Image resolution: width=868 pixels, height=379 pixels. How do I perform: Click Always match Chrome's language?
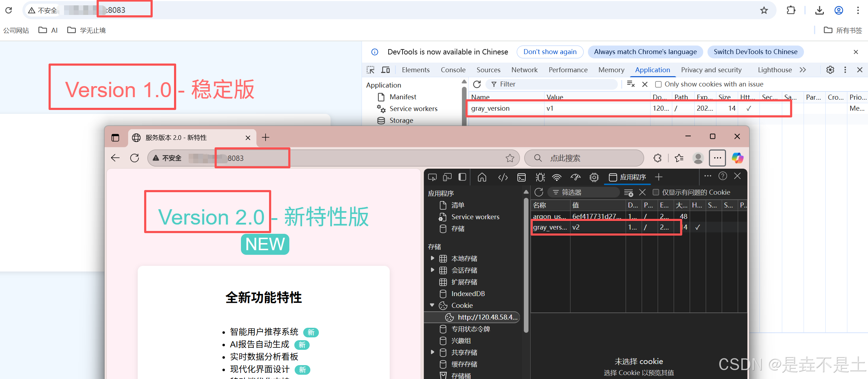645,52
